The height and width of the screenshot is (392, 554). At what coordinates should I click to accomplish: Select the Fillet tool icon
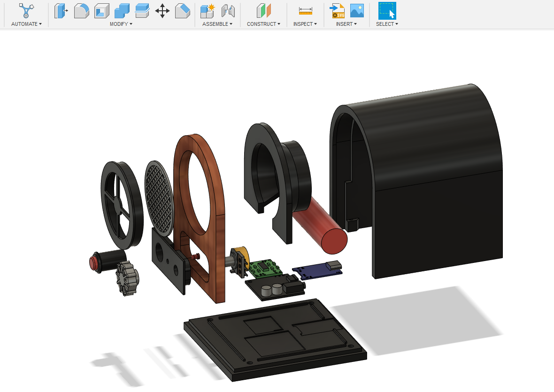click(81, 11)
